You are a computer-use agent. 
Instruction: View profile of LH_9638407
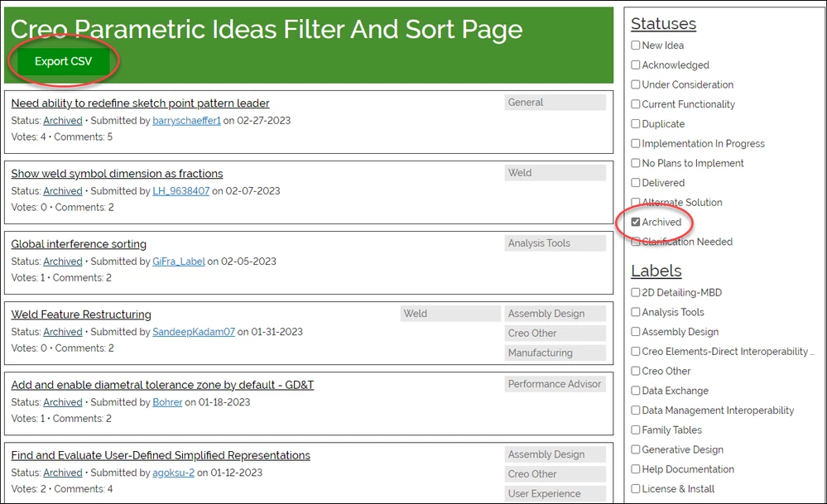point(181,191)
